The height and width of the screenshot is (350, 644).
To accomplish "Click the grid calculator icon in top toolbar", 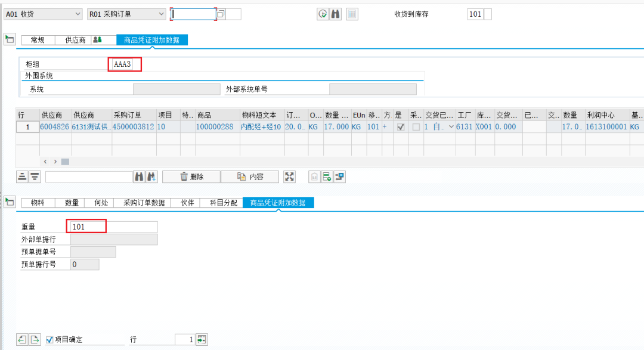I will click(352, 14).
